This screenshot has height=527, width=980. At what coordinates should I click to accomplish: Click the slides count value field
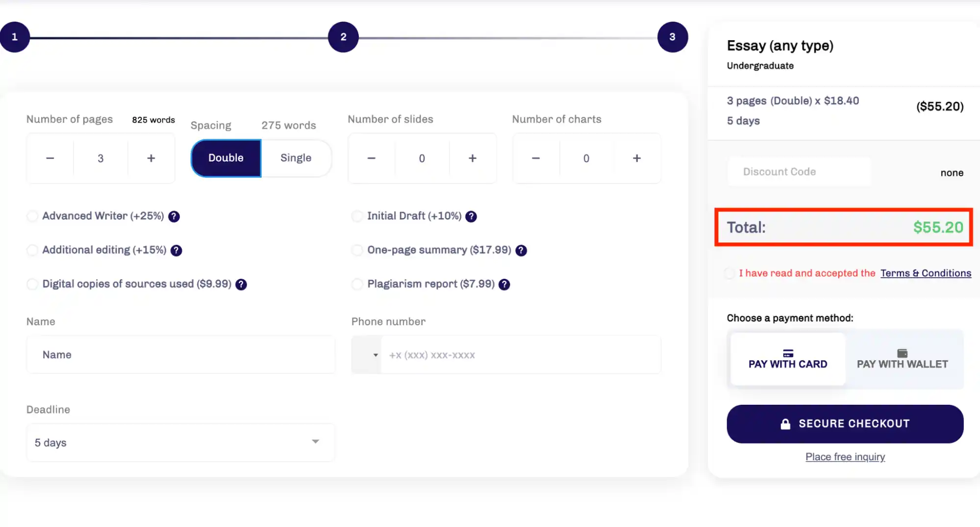pos(422,158)
